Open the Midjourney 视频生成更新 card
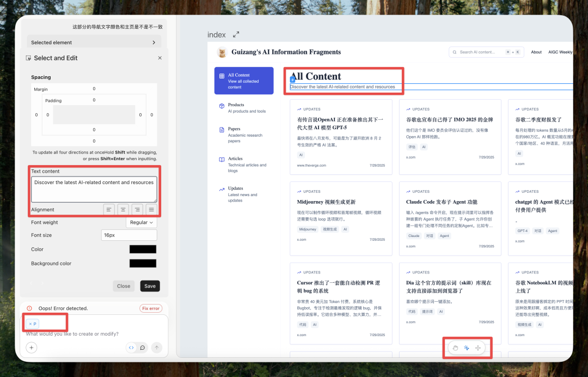Viewport: 588px width, 377px height. (x=341, y=218)
